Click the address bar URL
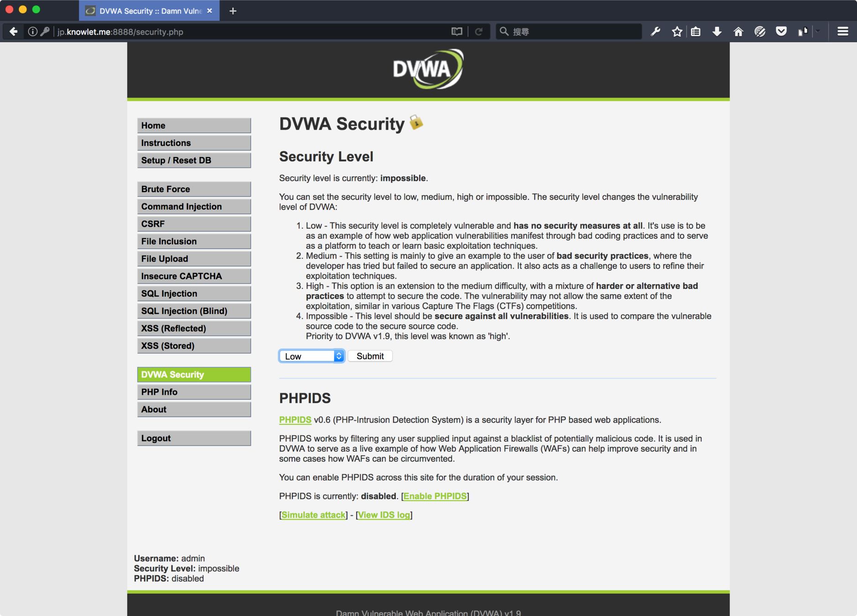 (120, 31)
